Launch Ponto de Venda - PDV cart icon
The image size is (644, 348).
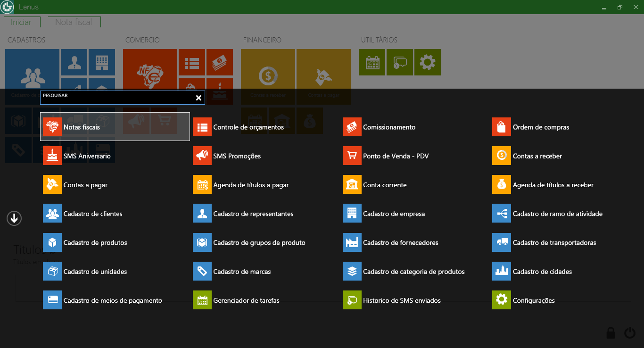[x=352, y=156]
